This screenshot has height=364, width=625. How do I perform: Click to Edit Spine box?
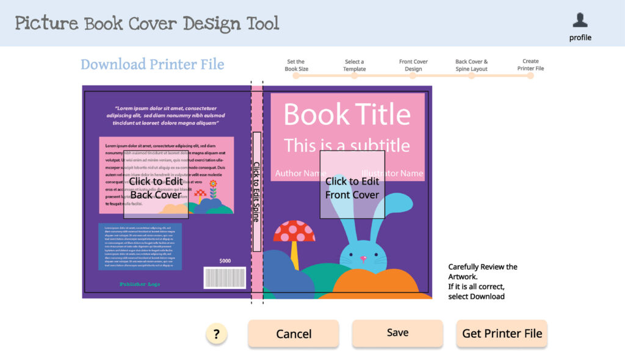click(x=257, y=191)
